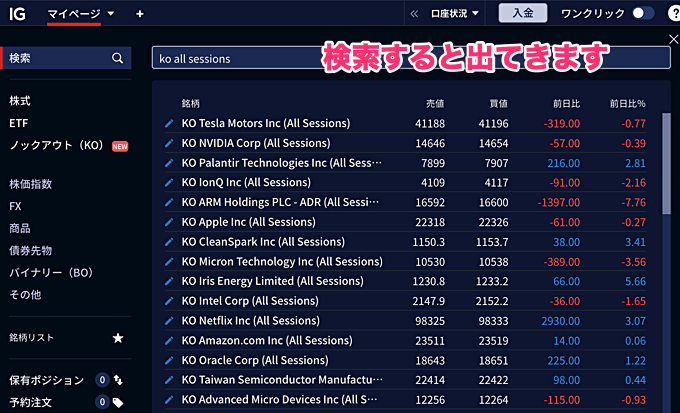Click the 買値 column header

pos(498,103)
